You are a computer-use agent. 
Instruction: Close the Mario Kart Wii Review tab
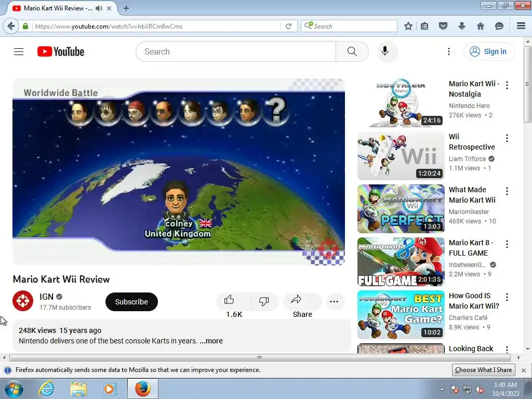click(109, 8)
